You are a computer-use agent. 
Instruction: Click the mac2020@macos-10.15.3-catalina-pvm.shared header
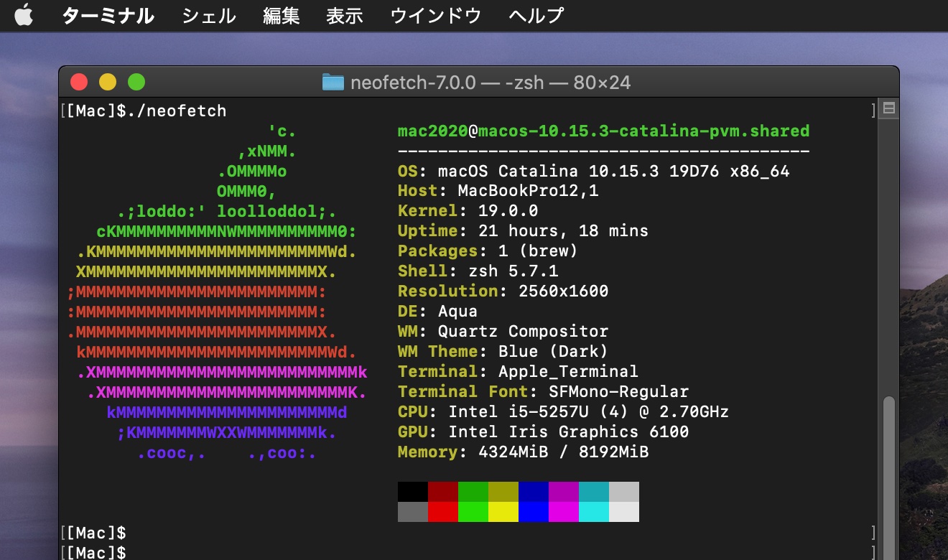click(x=603, y=131)
